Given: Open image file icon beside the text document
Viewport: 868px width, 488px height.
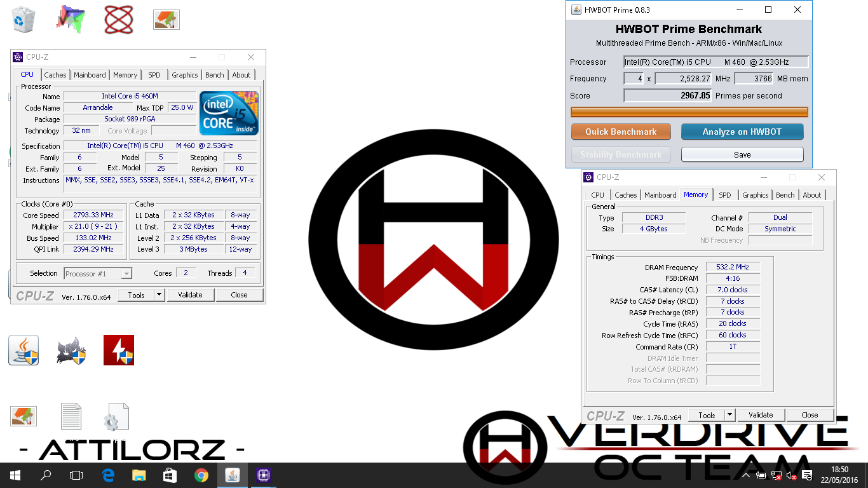Looking at the screenshot, I should tap(24, 416).
